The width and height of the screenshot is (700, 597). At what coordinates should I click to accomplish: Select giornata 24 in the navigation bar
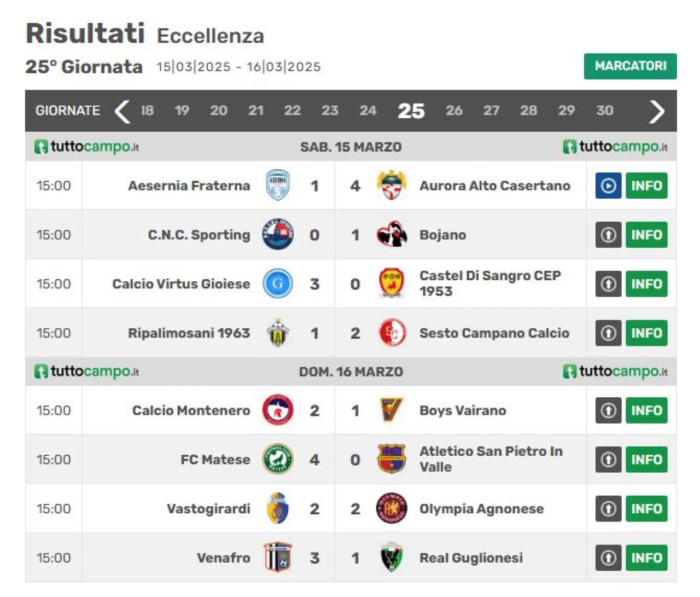[368, 111]
